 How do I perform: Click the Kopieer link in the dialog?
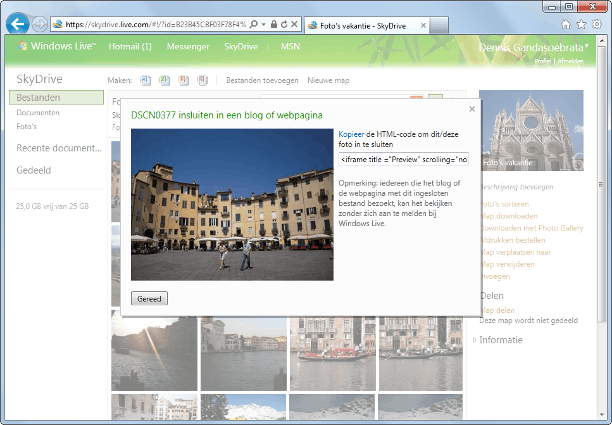(x=351, y=134)
